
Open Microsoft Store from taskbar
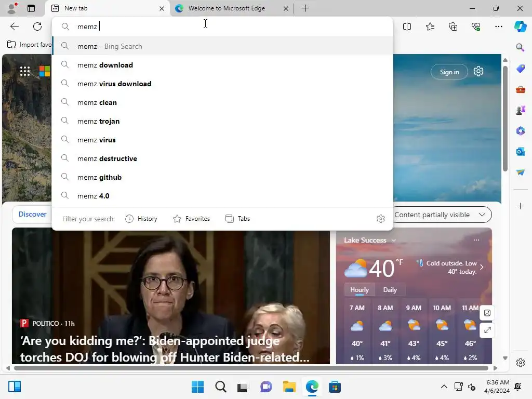click(335, 387)
